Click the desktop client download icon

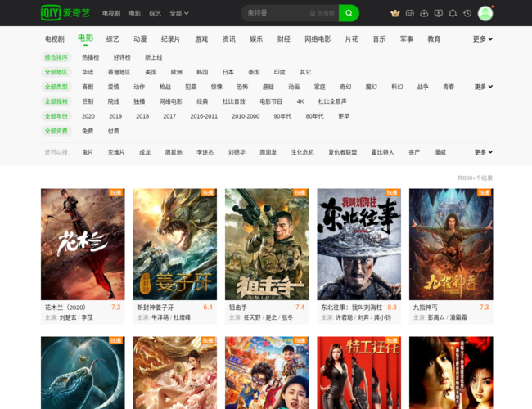click(x=439, y=13)
